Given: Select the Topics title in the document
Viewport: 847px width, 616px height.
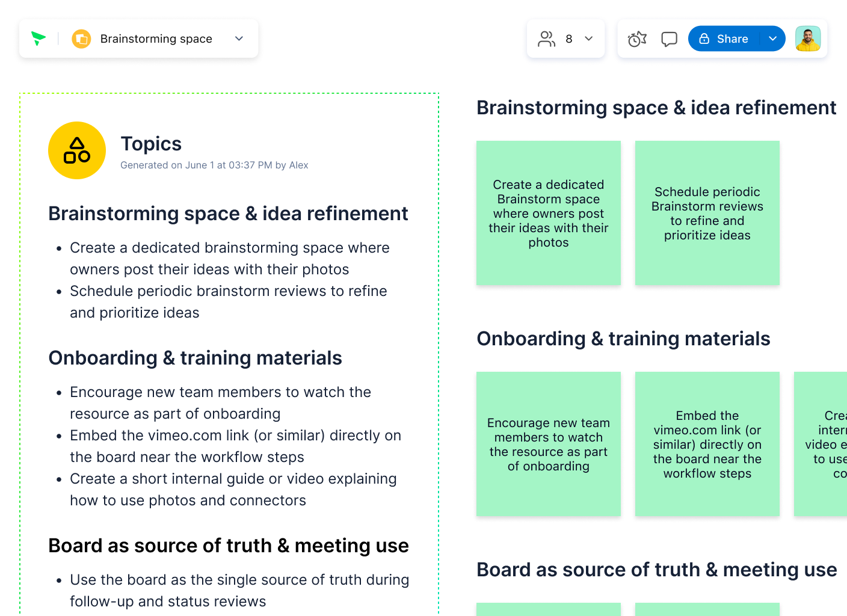Looking at the screenshot, I should tap(151, 144).
